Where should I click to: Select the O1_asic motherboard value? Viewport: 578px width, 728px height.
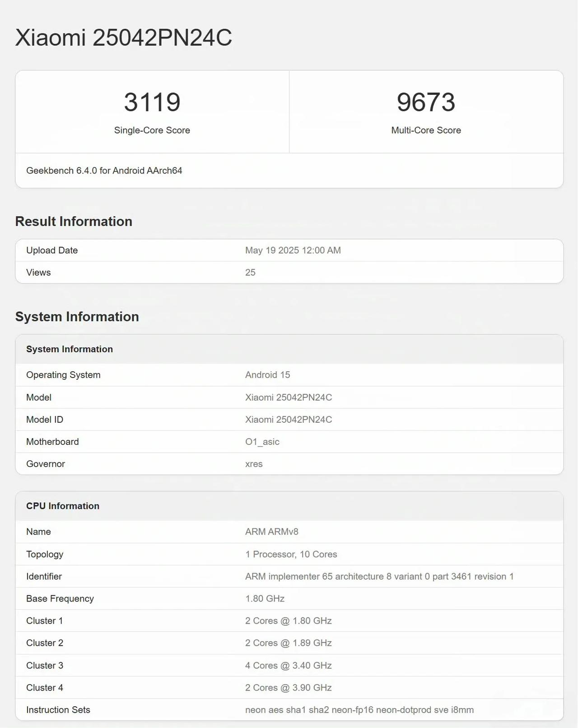262,442
